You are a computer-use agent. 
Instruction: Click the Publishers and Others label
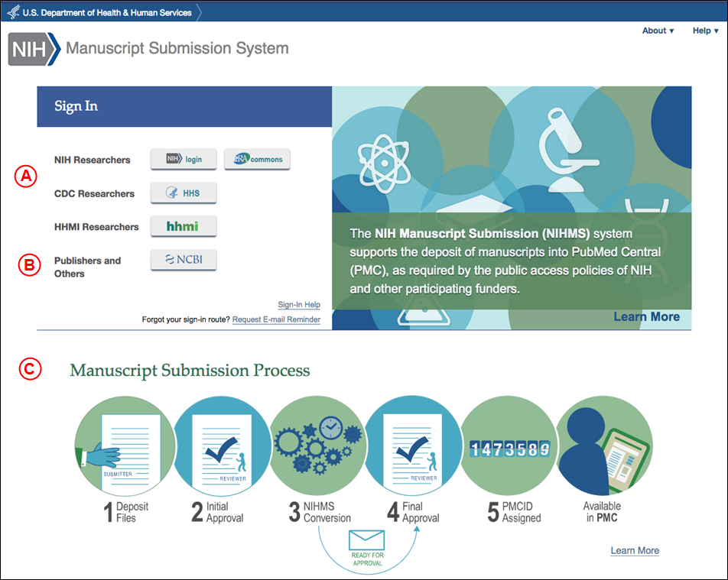click(87, 267)
